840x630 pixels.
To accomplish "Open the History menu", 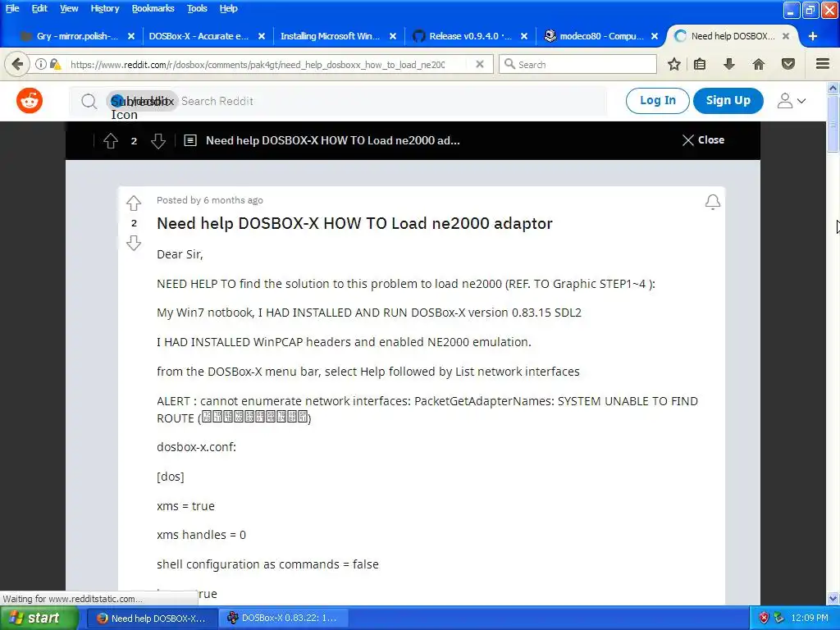I will coord(105,8).
